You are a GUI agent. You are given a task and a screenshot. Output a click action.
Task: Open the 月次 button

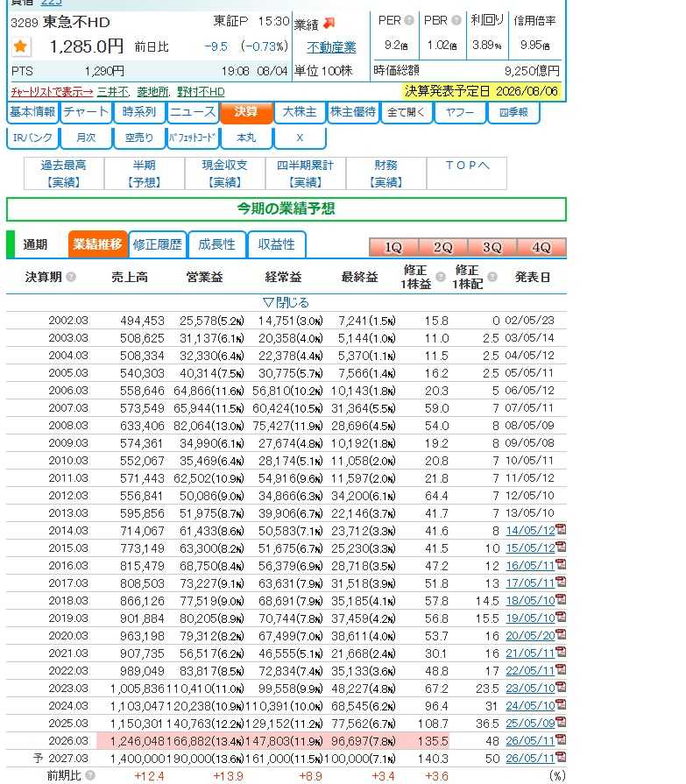[86, 138]
